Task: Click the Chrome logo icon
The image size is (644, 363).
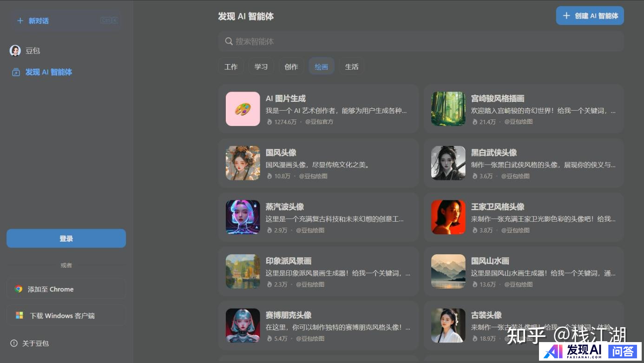Action: point(19,289)
